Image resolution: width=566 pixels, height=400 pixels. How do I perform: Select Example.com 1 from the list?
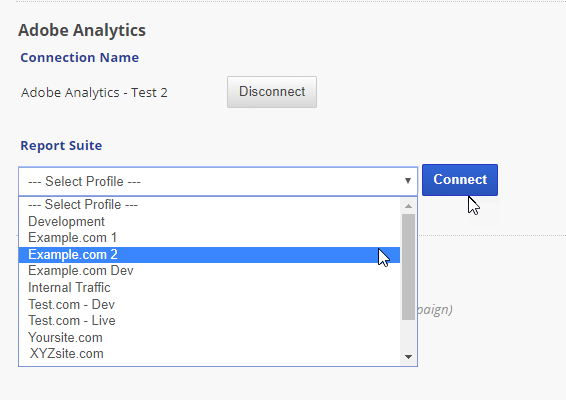pos(209,238)
